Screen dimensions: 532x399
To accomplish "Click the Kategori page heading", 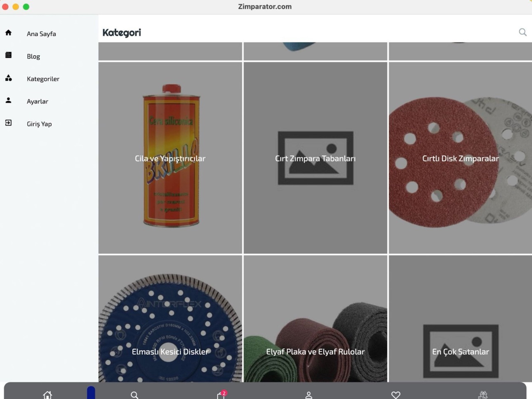I will coord(122,33).
